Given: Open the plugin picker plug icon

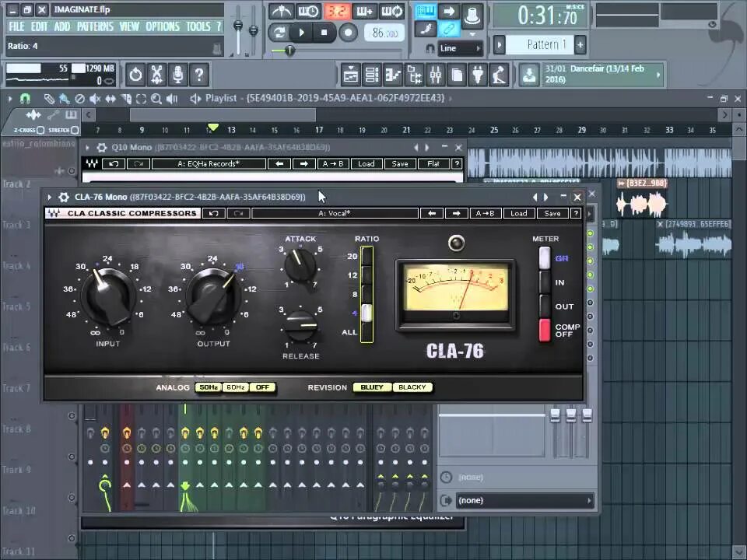Looking at the screenshot, I should coord(478,75).
